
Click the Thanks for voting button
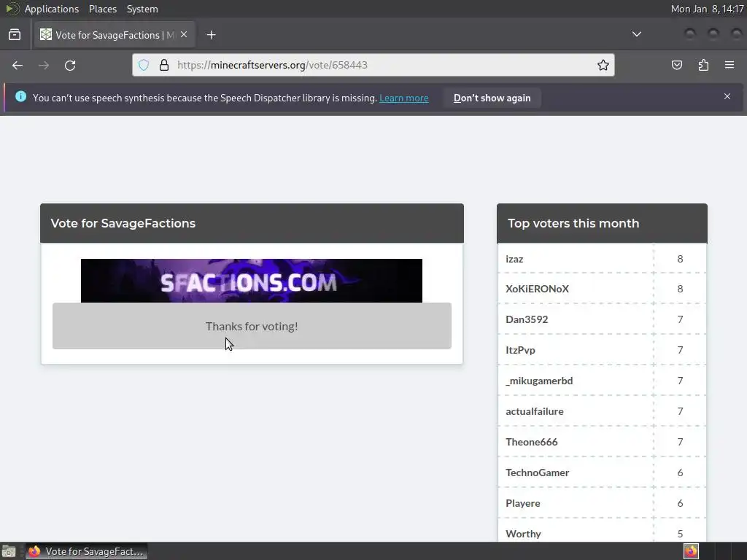(x=252, y=326)
